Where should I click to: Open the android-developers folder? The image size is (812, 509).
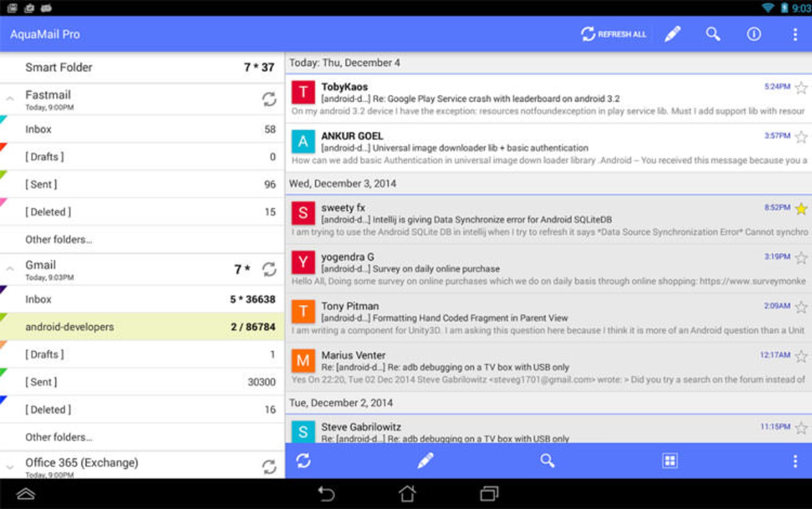pos(142,327)
